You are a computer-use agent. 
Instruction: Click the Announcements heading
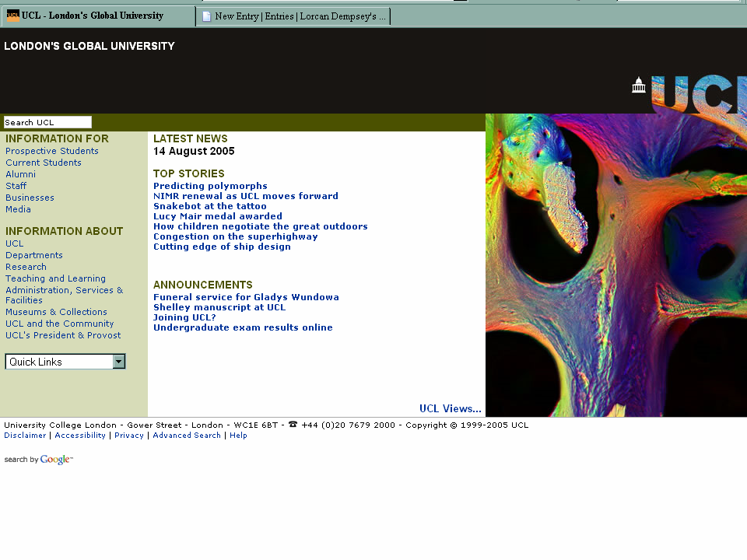202,285
